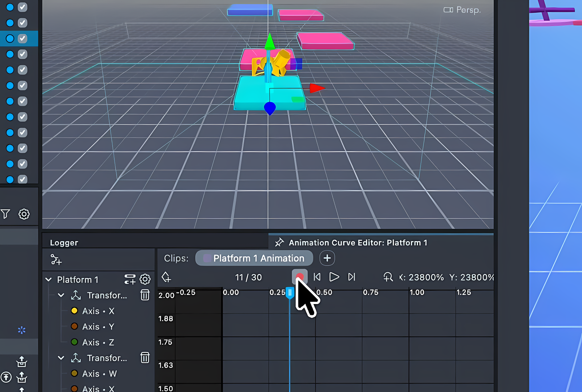Uncheck the top checkbox in the object list
This screenshot has height=392, width=582.
click(23, 7)
